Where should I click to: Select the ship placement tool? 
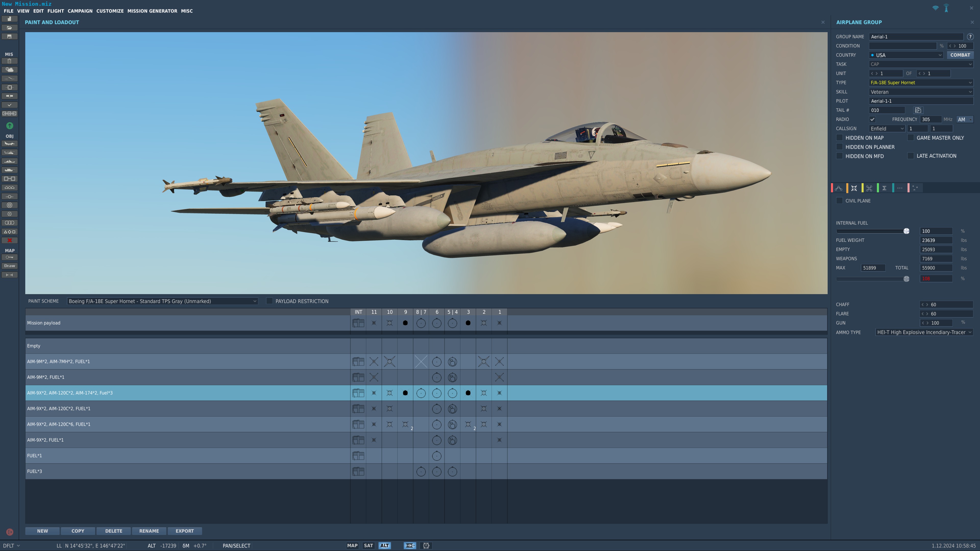point(9,161)
